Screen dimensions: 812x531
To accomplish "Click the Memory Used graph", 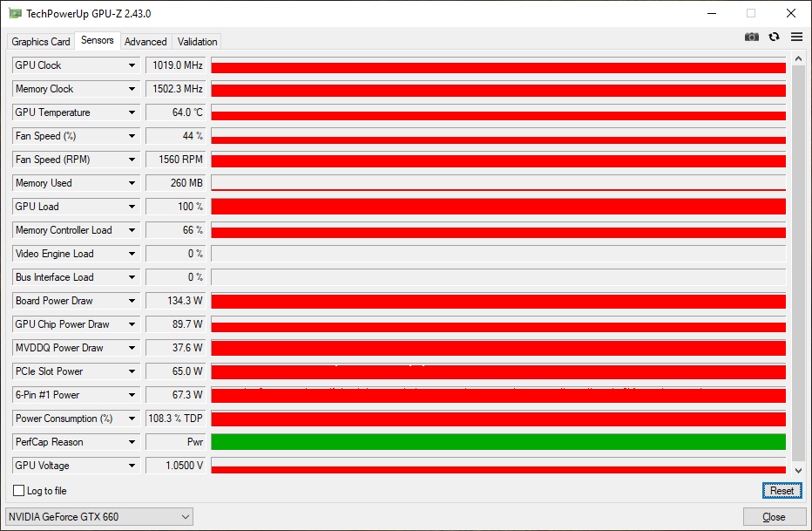I will (x=498, y=183).
